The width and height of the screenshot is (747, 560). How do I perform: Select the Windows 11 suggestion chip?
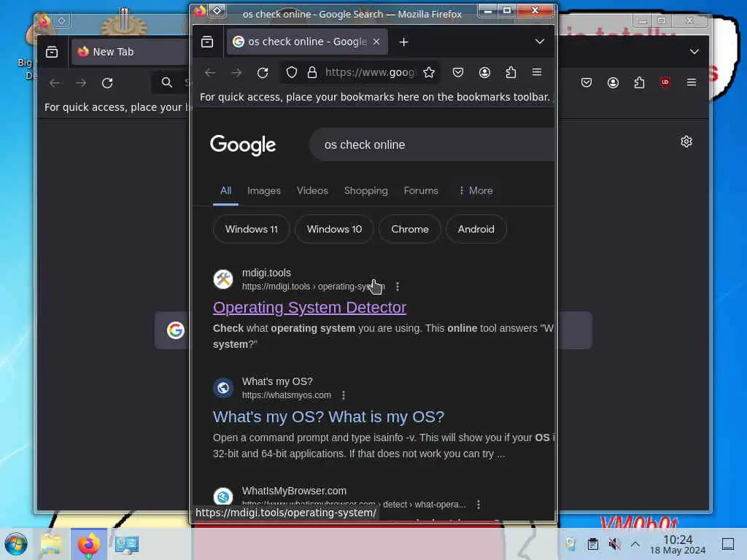click(252, 230)
